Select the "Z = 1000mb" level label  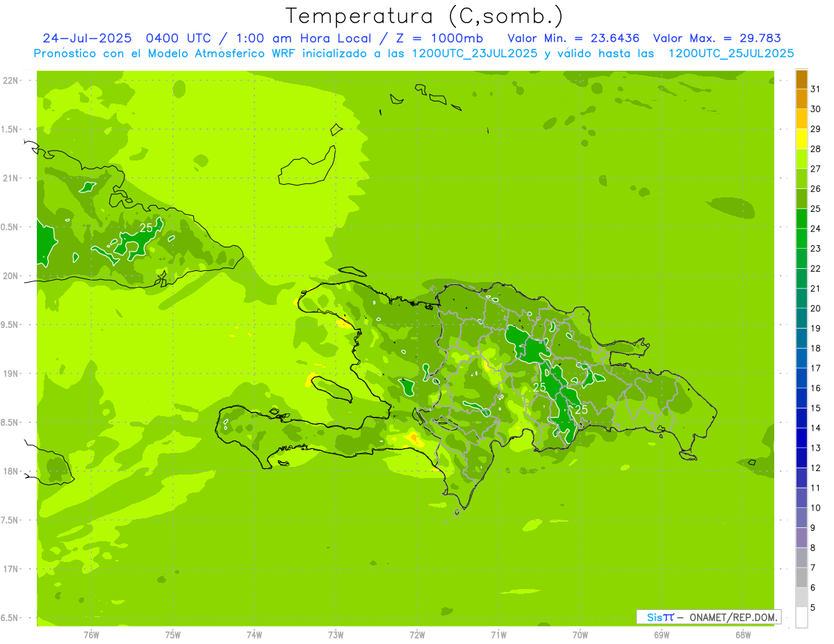coord(441,38)
